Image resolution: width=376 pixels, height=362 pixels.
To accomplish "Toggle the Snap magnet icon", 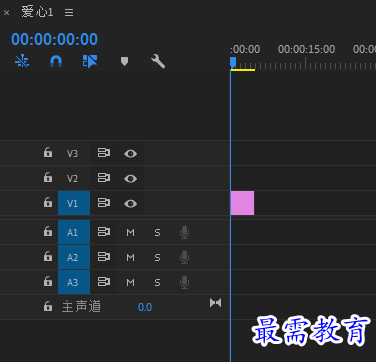I will click(x=56, y=61).
